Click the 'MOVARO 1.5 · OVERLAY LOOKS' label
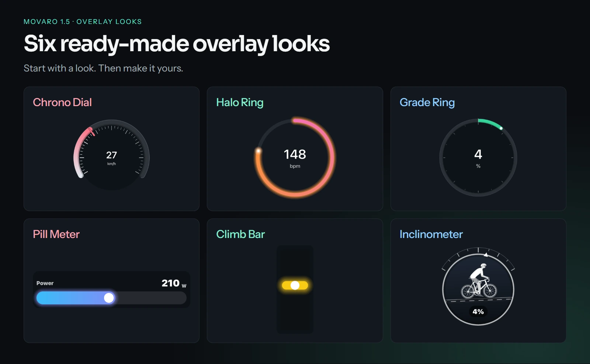This screenshot has height=364, width=590. [x=83, y=22]
